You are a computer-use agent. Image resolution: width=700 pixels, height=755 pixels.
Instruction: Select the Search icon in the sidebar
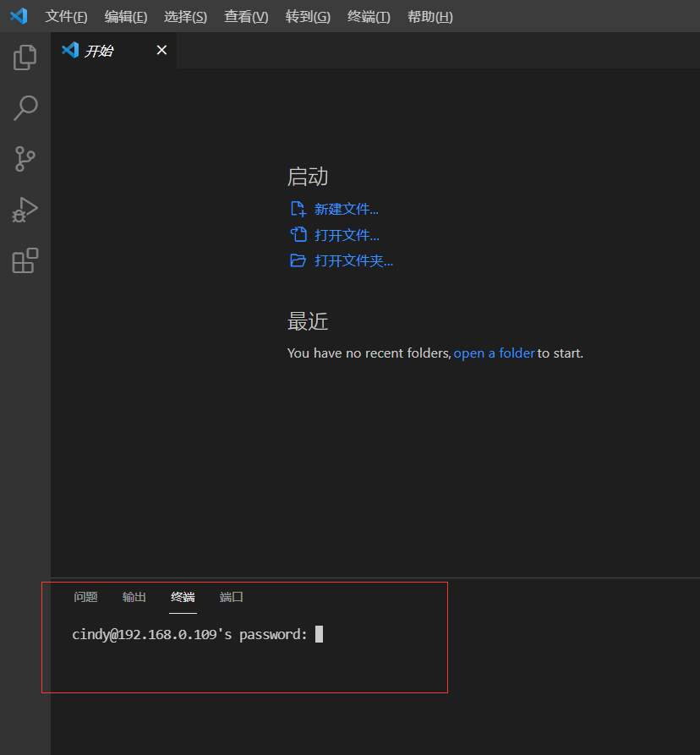coord(25,108)
